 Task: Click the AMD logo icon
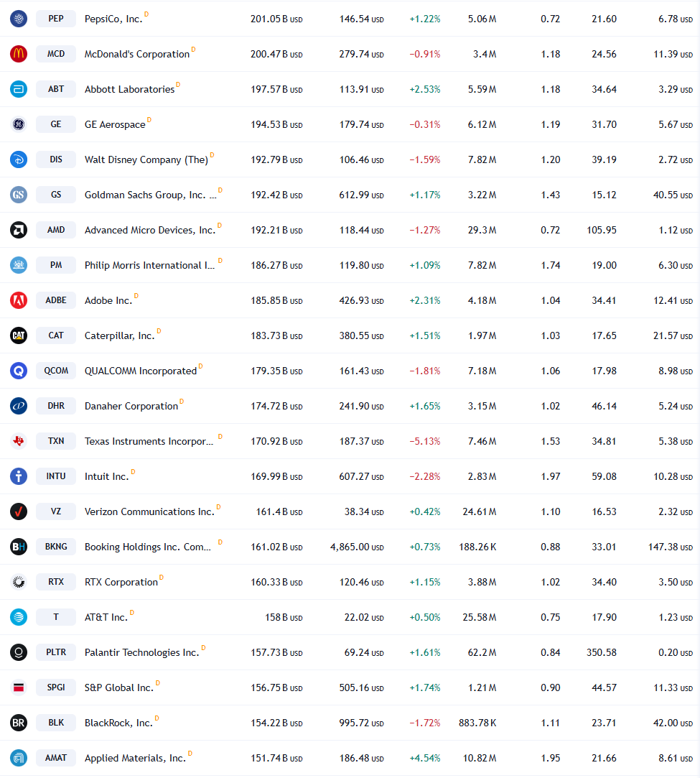(x=19, y=230)
